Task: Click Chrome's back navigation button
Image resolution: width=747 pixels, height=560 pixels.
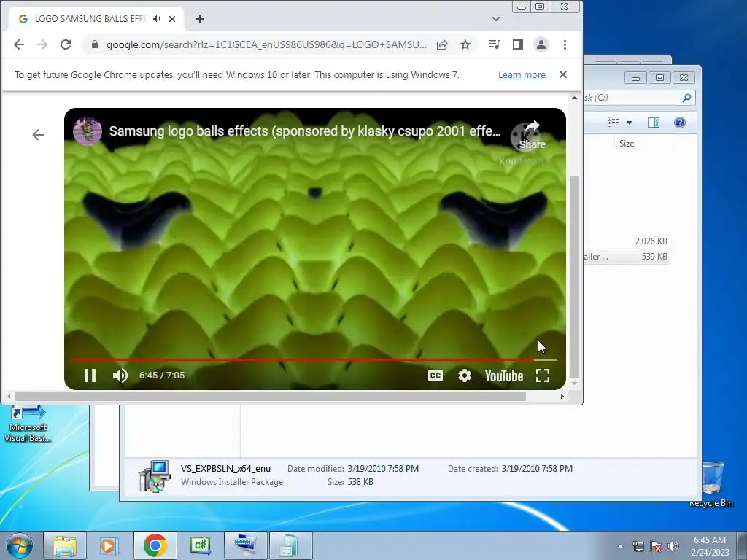Action: click(18, 44)
